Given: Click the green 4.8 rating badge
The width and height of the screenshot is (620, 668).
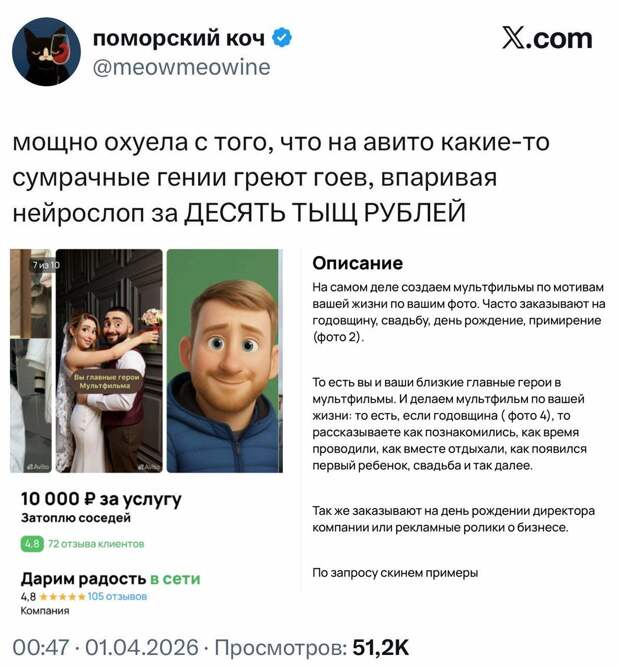Looking at the screenshot, I should [x=32, y=544].
